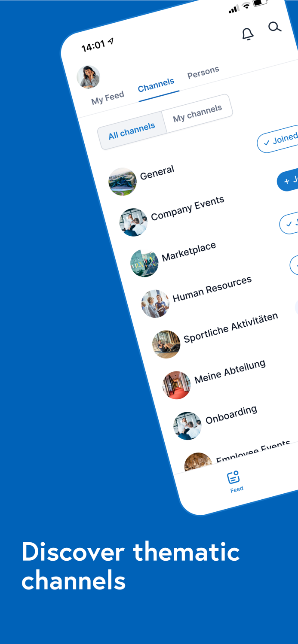Viewport: 298px width, 644px height.
Task: Switch to the Persons tab
Action: click(x=203, y=72)
